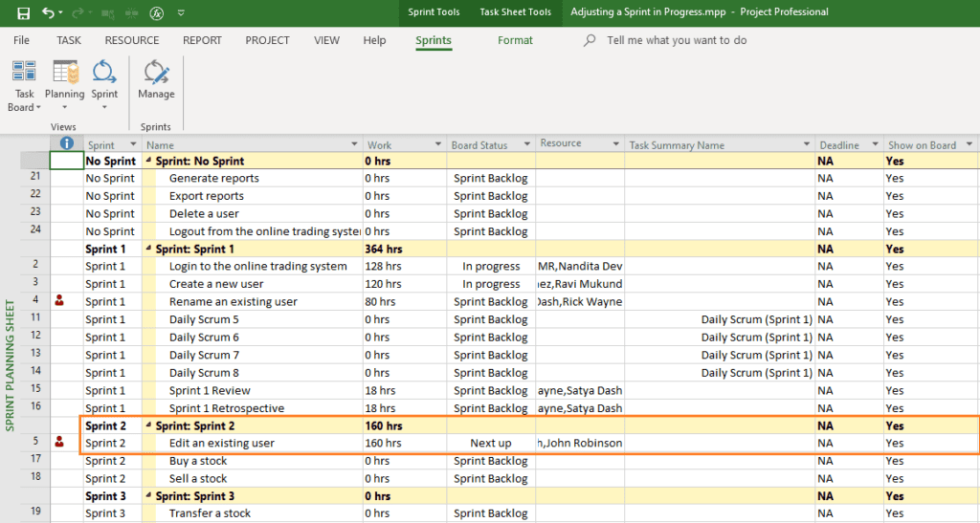Select the Delete a user task name

click(x=204, y=213)
